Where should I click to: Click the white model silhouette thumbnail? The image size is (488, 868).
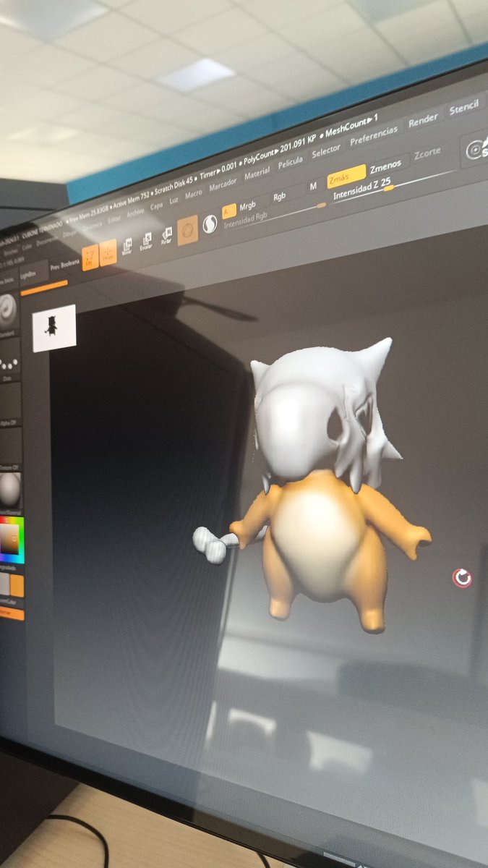pyautogui.click(x=54, y=328)
